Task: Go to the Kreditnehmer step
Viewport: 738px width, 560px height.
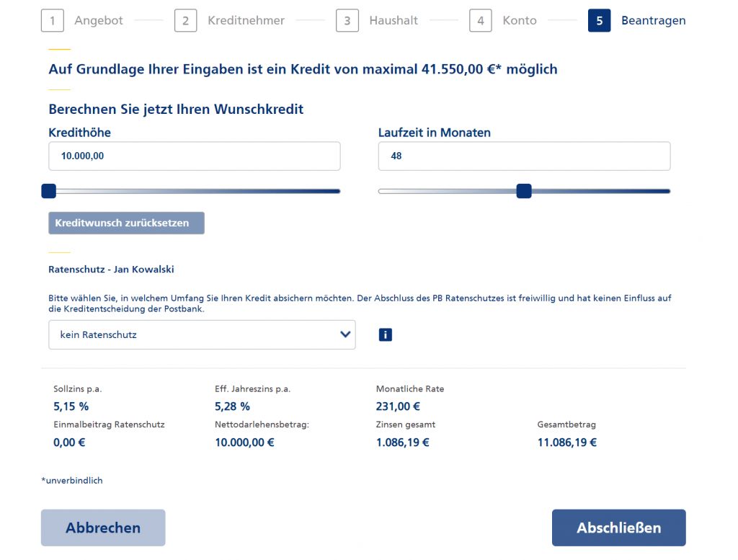Action: coord(246,20)
